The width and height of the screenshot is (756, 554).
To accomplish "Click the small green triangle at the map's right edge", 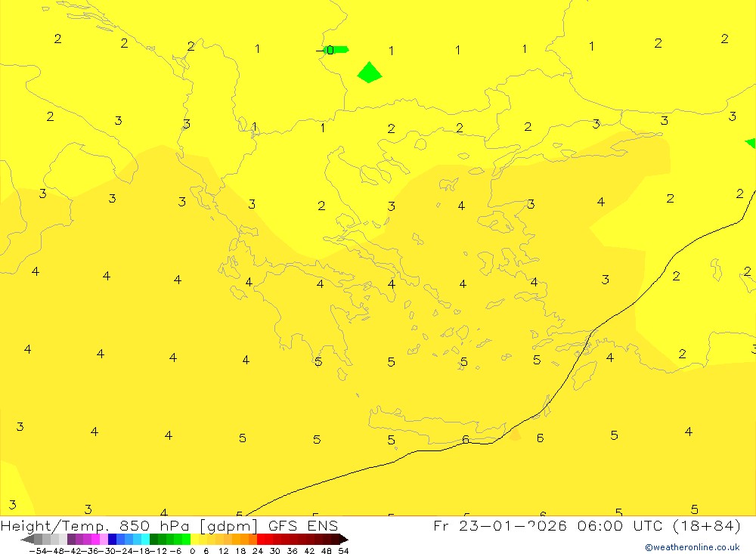I will (751, 143).
